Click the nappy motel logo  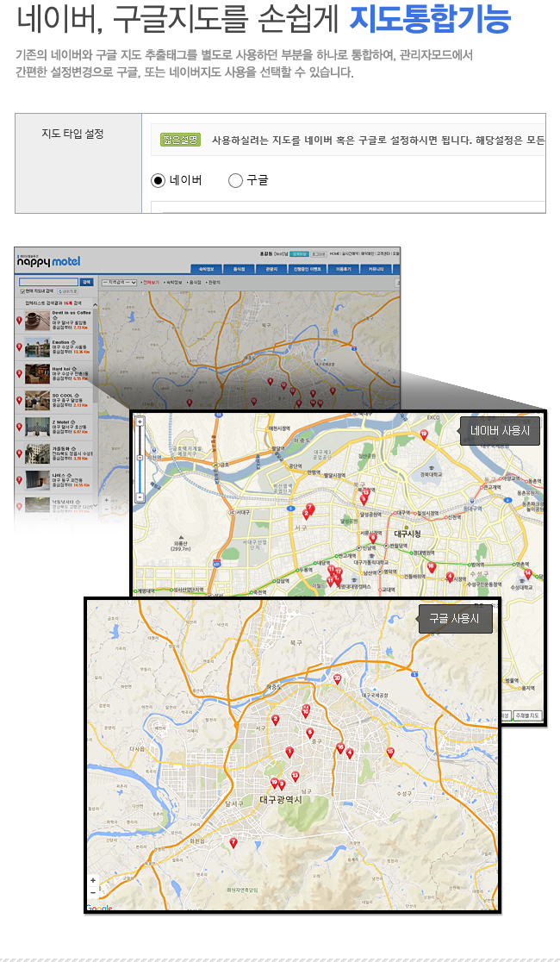click(48, 260)
